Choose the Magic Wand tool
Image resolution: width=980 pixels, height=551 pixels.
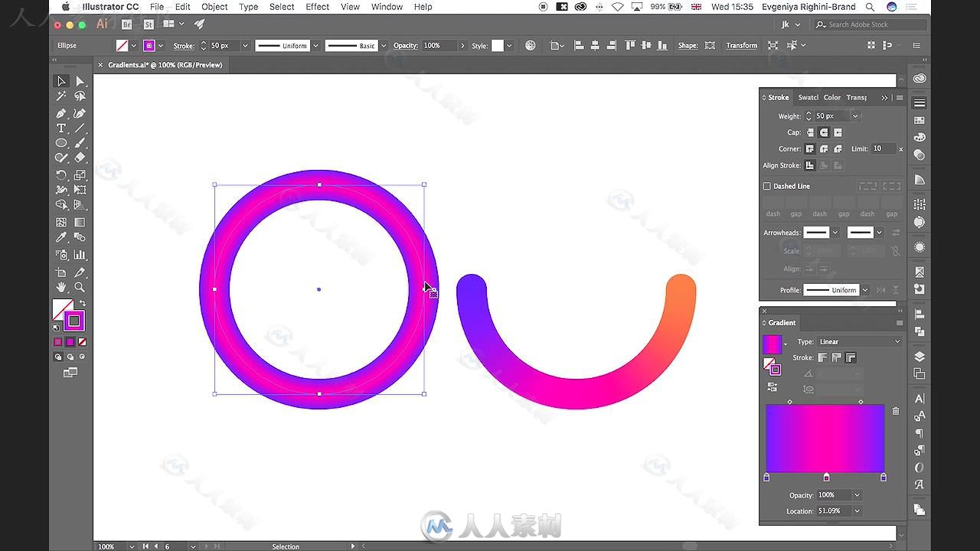(61, 96)
